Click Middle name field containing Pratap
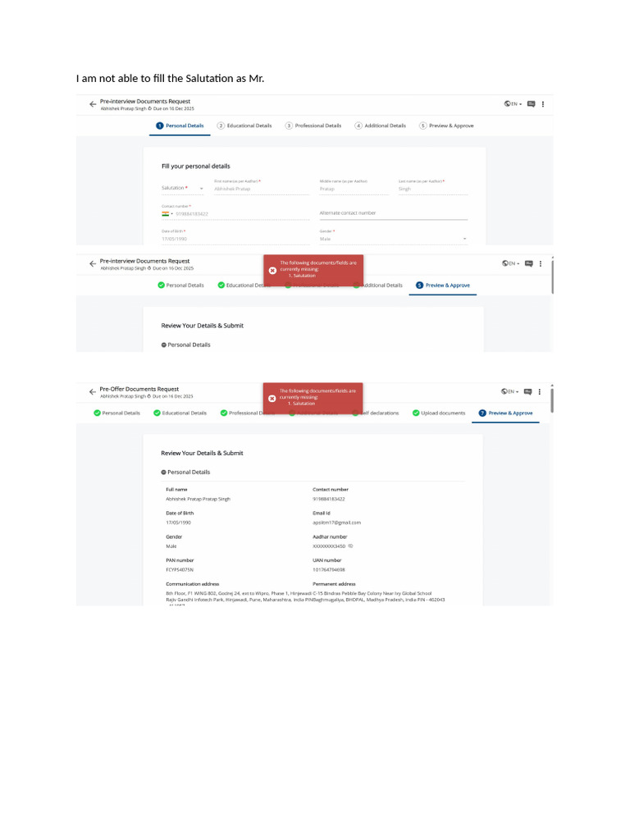 tap(354, 189)
